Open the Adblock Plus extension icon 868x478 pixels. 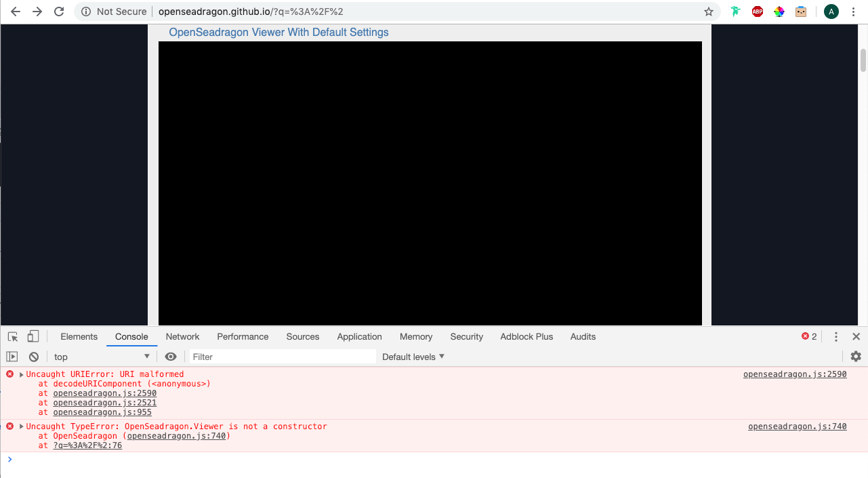(757, 12)
